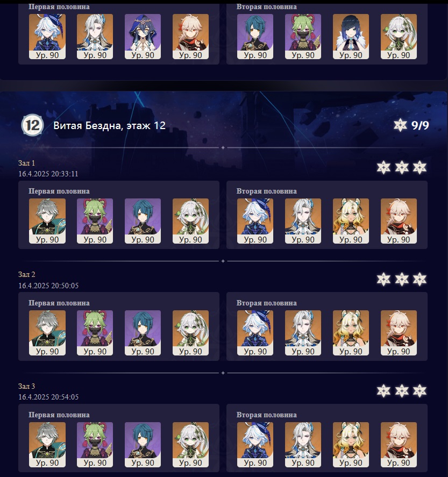Select Neuvillette portrait in Зал 2 second half
Screen dimensions: 448x477
point(303,333)
